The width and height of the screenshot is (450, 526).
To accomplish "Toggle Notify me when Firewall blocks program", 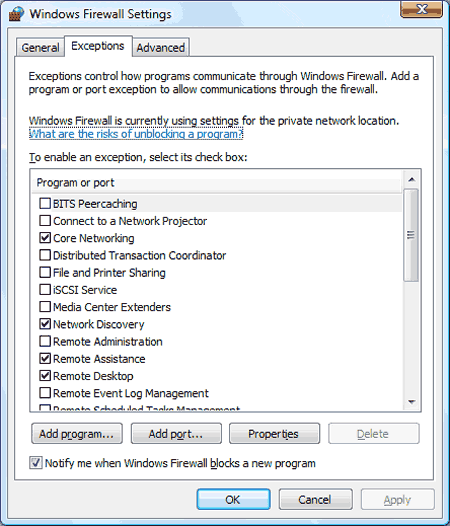I will [x=36, y=463].
